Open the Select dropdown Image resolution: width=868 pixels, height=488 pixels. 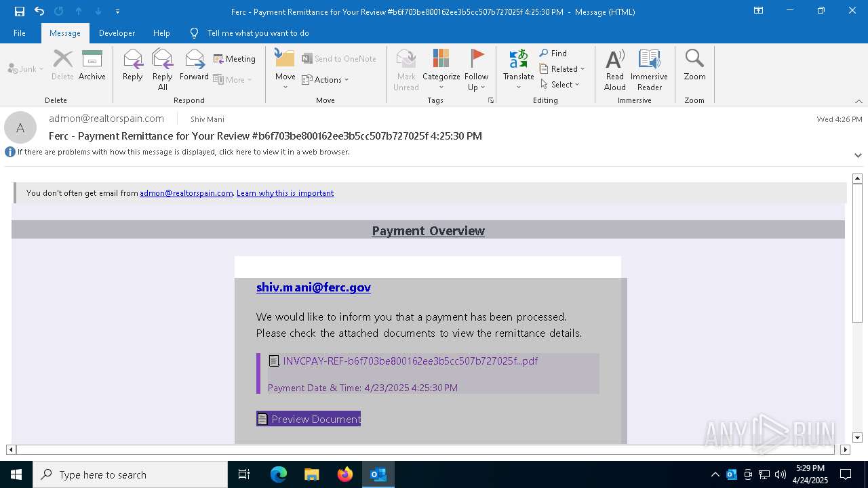coord(560,84)
